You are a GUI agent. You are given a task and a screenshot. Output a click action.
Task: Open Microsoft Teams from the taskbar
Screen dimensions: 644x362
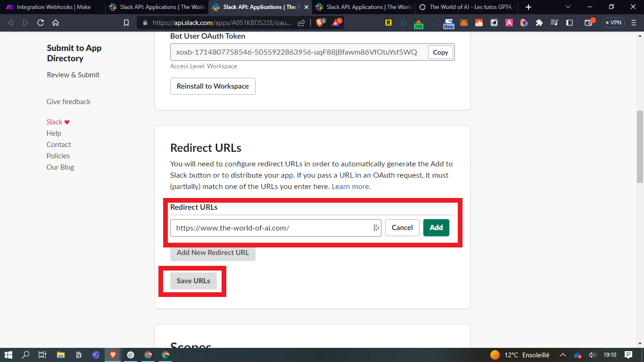96,355
